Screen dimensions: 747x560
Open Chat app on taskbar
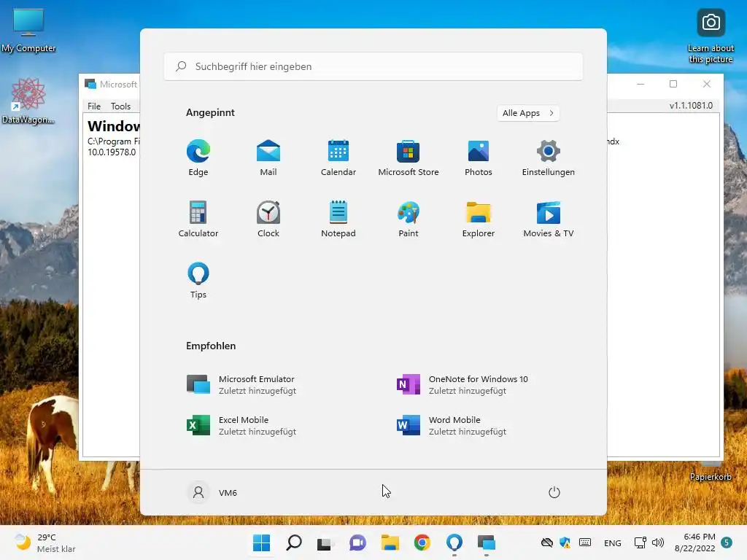[357, 542]
